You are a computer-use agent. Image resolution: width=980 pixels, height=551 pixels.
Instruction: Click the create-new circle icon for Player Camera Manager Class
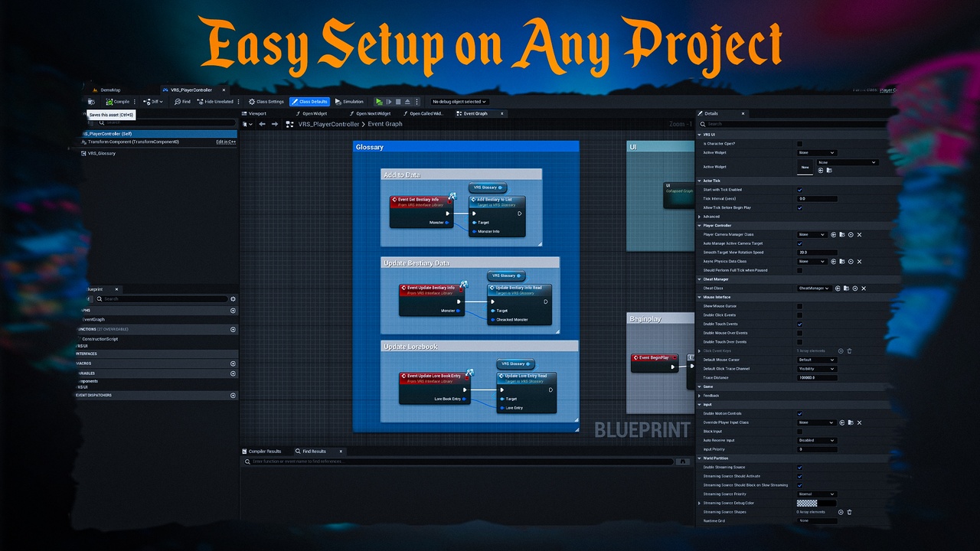(x=851, y=235)
